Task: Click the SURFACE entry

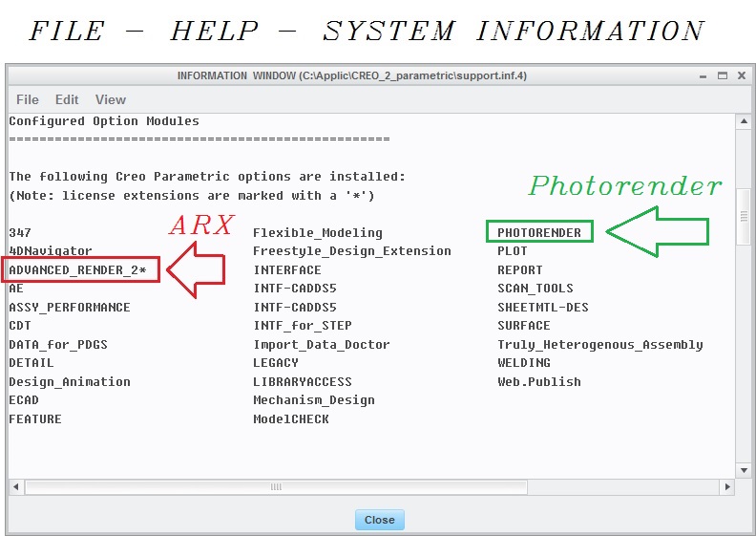Action: point(524,326)
